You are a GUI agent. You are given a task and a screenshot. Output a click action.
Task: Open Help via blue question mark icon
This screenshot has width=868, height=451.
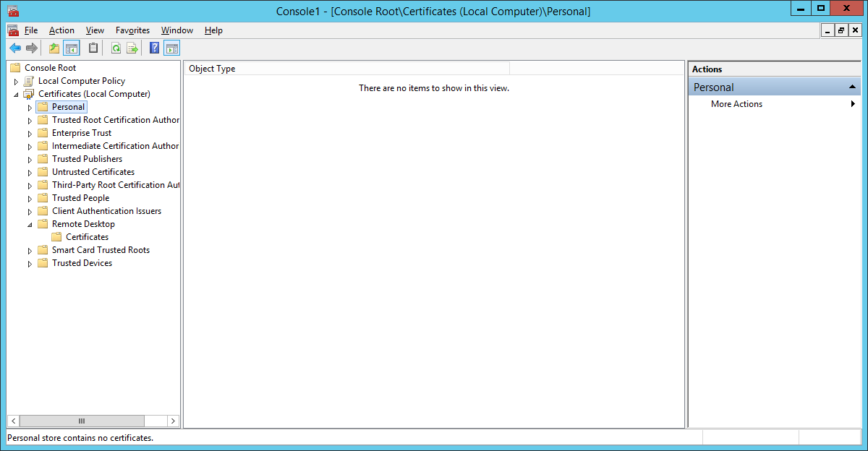[x=154, y=48]
